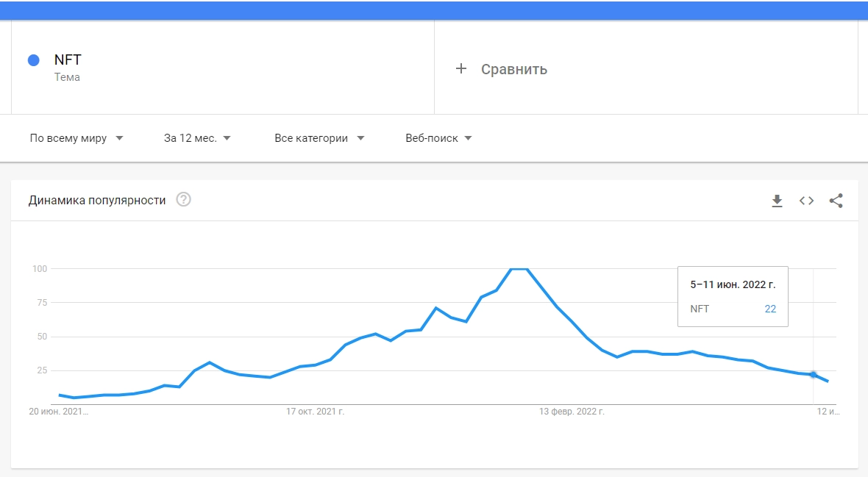Click the 13 февр. 2022 г. axis label

(572, 412)
